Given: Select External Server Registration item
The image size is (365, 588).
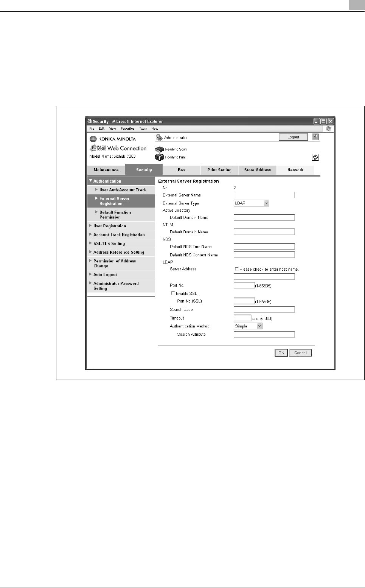Looking at the screenshot, I should click(x=121, y=201).
